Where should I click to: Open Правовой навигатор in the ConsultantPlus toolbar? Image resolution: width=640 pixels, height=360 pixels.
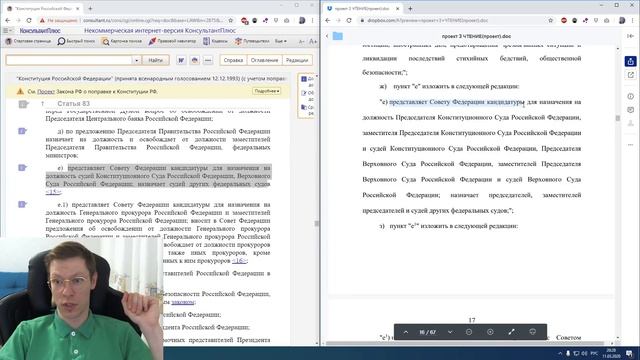[172, 41]
